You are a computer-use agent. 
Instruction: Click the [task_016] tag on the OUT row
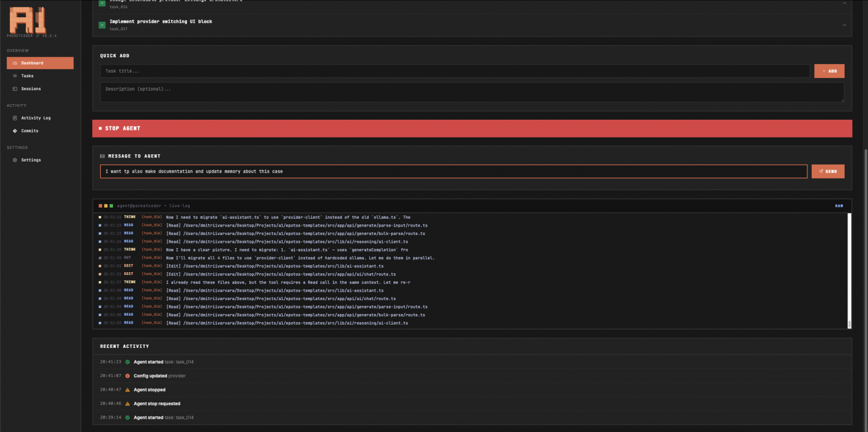point(152,258)
